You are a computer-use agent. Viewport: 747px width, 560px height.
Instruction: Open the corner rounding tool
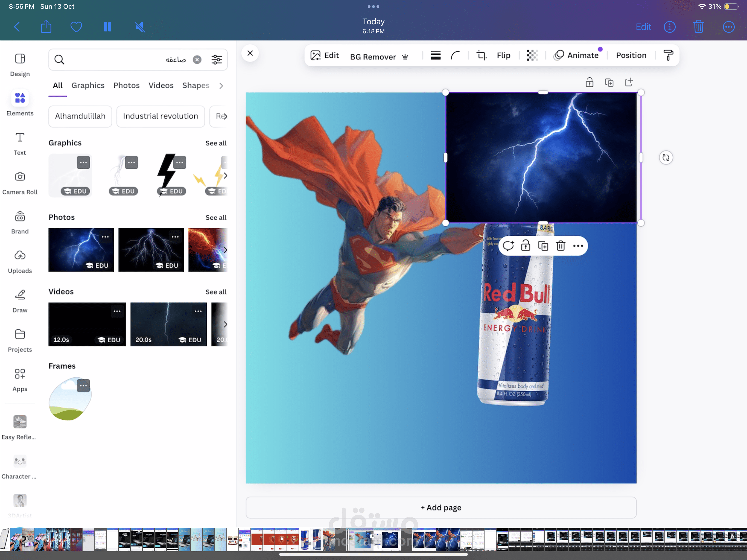[x=455, y=56]
